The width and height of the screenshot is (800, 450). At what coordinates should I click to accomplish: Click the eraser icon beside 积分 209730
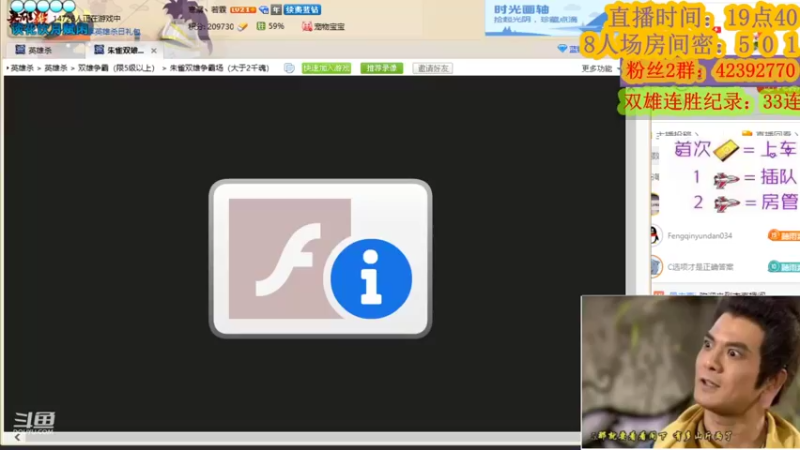242,27
